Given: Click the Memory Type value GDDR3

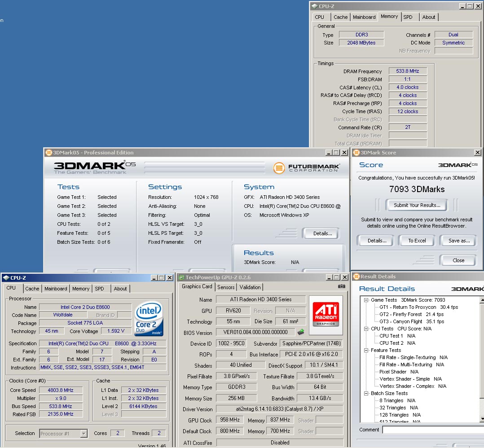Looking at the screenshot, I should click(x=237, y=387).
